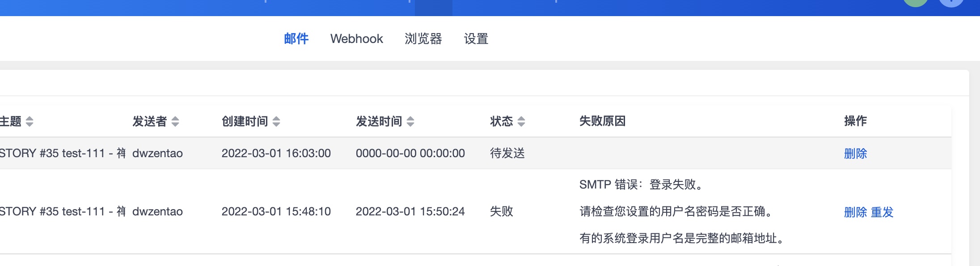The image size is (980, 266).
Task: Click the 失败原因 column header
Action: (602, 121)
